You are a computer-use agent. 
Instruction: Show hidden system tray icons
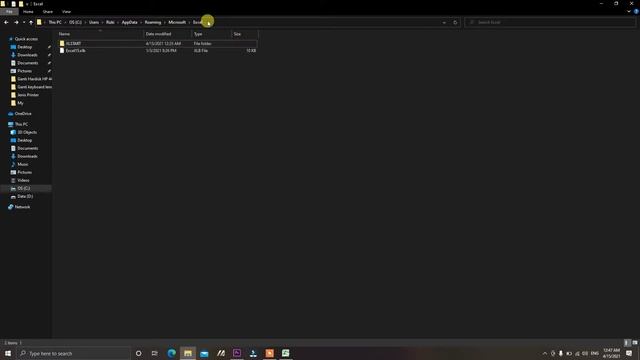544,353
